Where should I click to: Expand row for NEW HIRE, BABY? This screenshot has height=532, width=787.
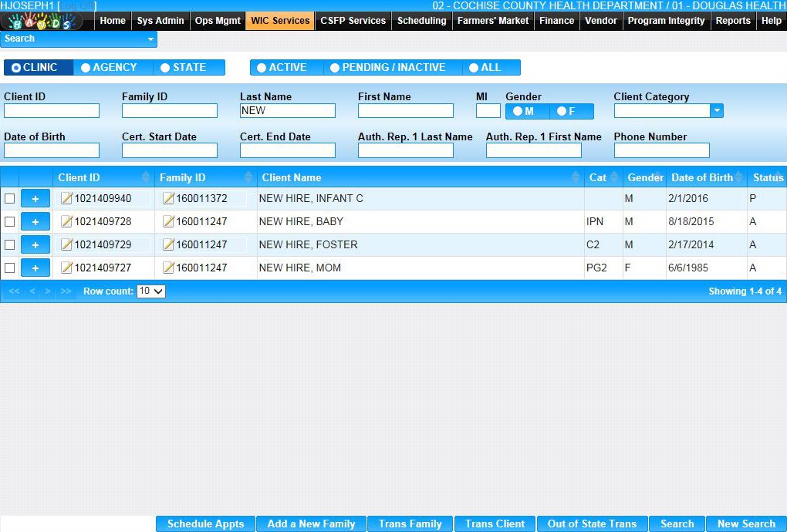[x=35, y=222]
